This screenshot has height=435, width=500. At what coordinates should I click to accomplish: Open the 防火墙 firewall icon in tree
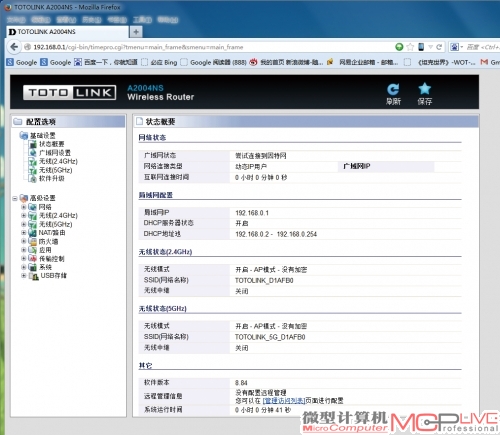click(33, 241)
